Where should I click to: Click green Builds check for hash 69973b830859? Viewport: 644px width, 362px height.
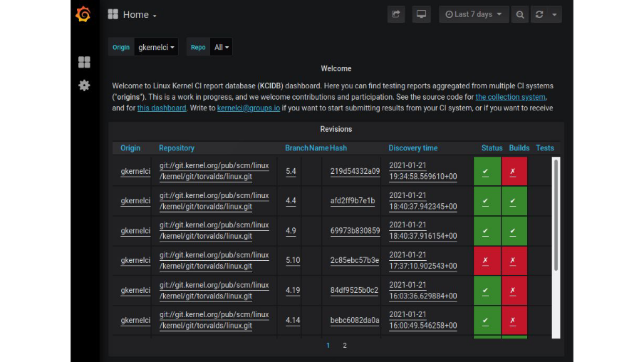coord(514,231)
